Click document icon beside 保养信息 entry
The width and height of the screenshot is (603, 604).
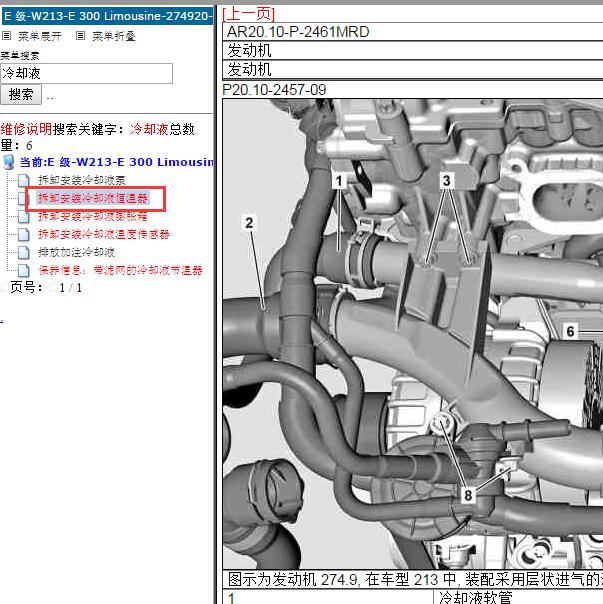coord(24,270)
